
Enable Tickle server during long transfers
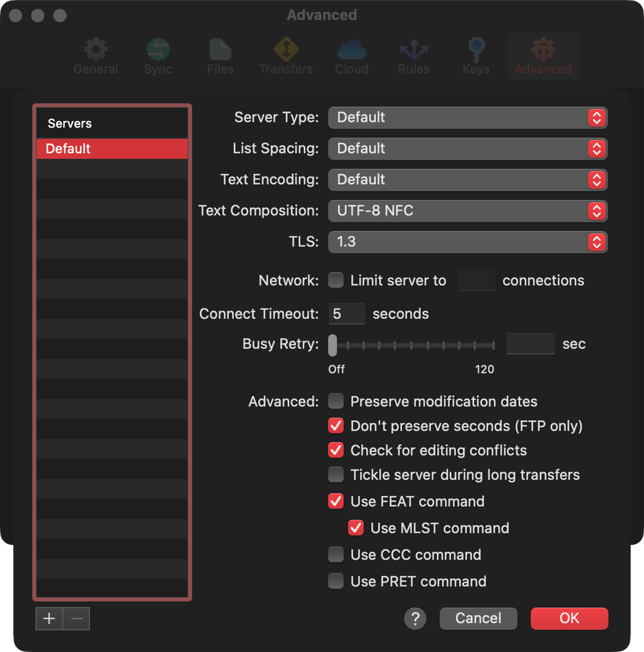pyautogui.click(x=336, y=475)
